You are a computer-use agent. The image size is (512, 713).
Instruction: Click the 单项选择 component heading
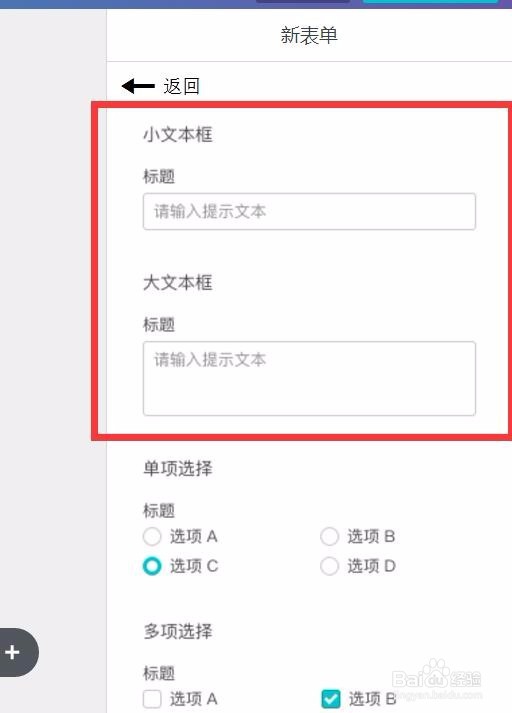point(178,468)
